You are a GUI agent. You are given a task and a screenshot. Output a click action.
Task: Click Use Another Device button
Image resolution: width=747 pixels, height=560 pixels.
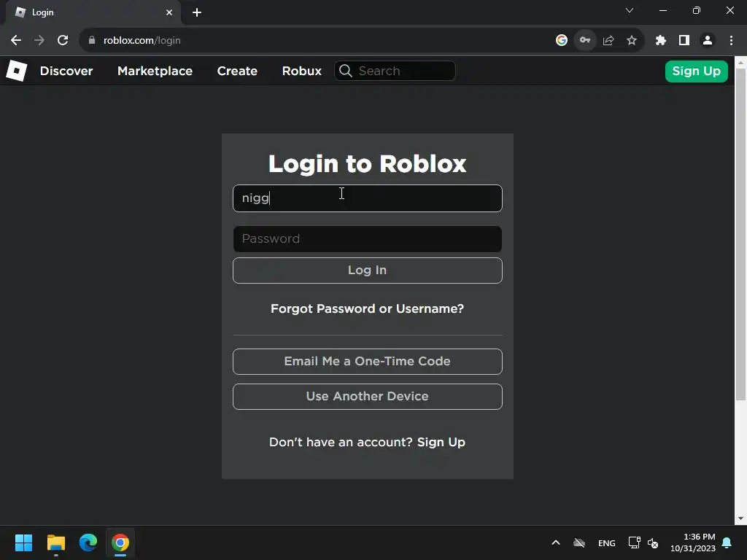coord(368,397)
